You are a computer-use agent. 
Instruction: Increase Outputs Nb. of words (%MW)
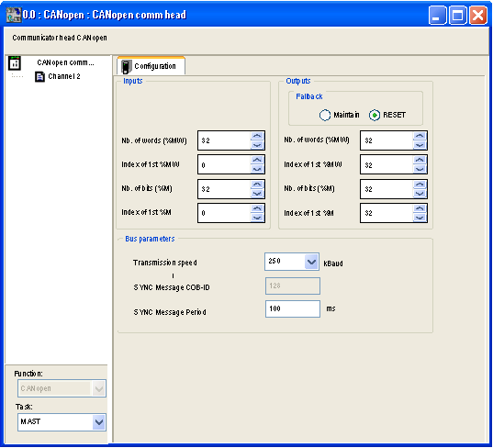(x=420, y=136)
